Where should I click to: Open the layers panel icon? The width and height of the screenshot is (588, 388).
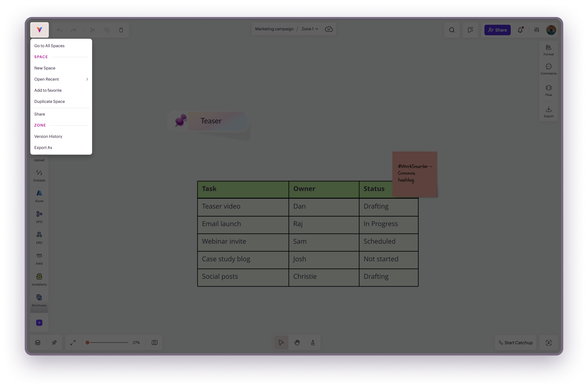(x=38, y=343)
